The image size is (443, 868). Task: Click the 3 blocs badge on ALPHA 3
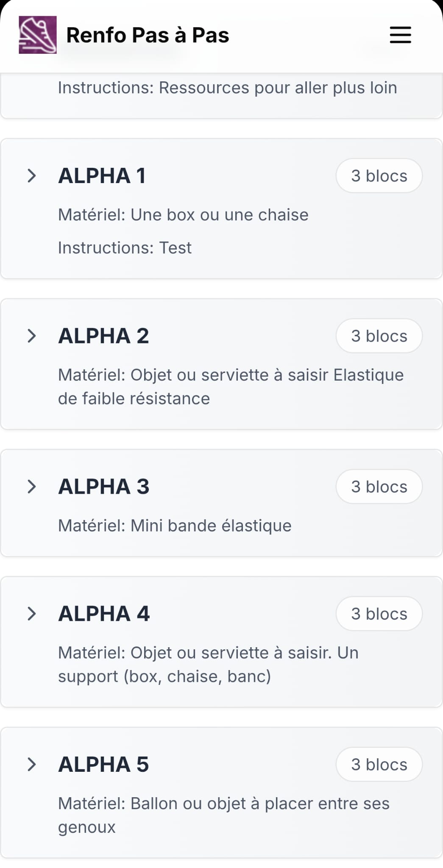[x=379, y=487]
